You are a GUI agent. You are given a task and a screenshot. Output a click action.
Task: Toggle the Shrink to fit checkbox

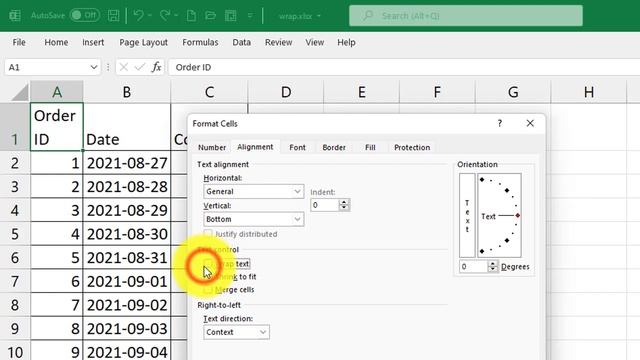[x=208, y=277]
